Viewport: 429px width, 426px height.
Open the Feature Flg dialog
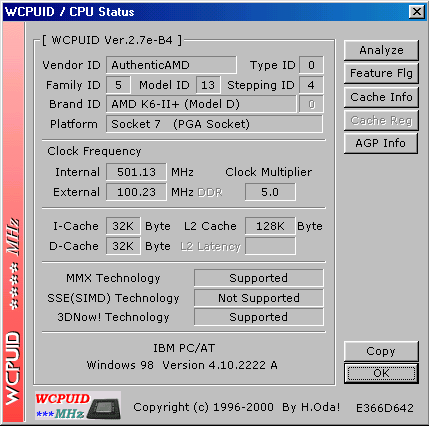[381, 73]
